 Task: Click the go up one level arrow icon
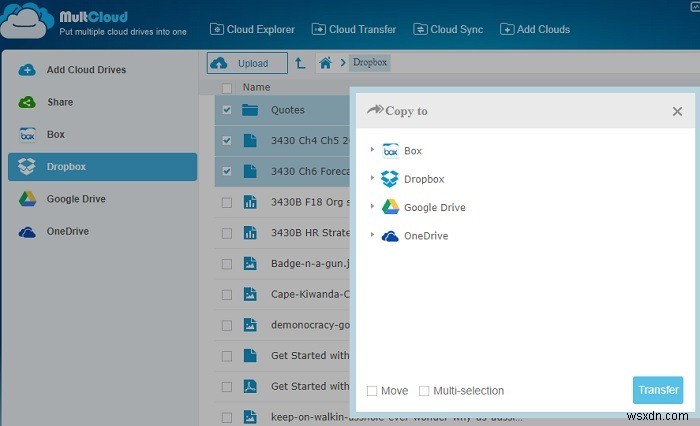click(x=300, y=63)
